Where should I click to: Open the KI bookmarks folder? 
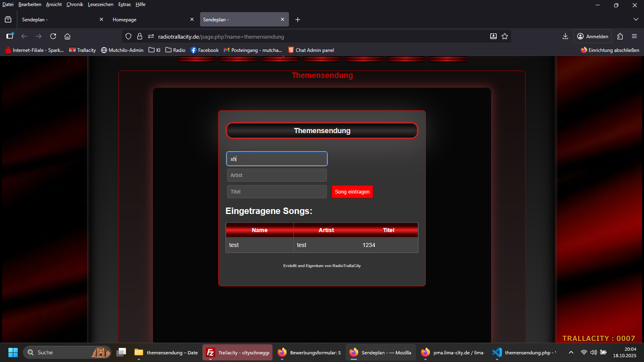155,50
